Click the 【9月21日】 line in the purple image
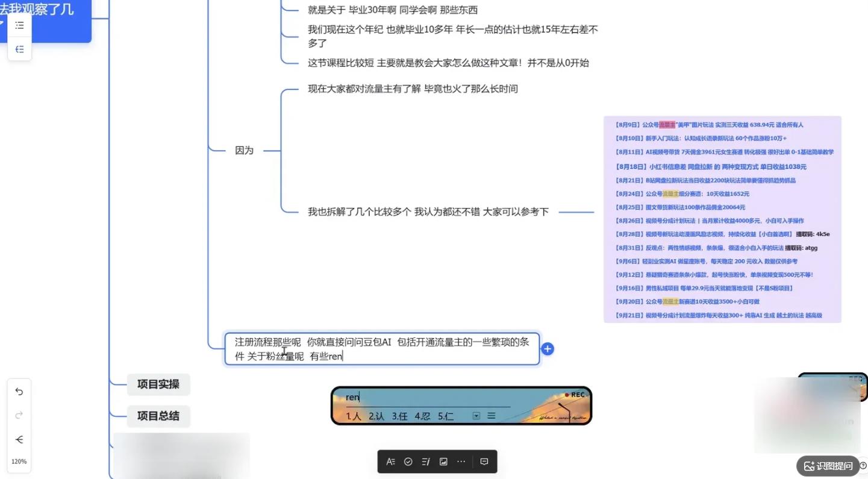The width and height of the screenshot is (868, 479). (x=718, y=315)
